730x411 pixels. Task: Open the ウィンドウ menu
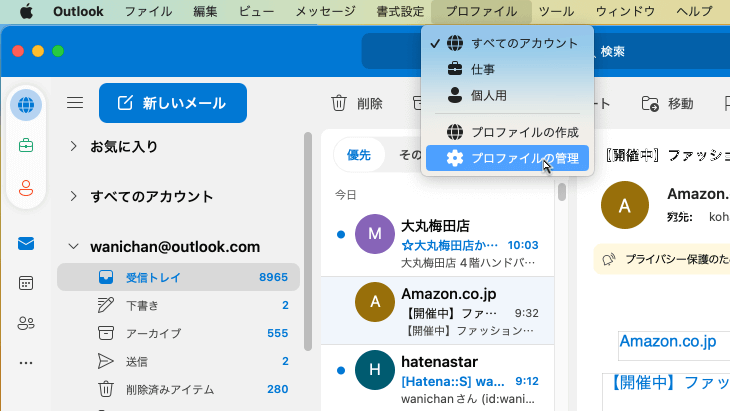625,11
